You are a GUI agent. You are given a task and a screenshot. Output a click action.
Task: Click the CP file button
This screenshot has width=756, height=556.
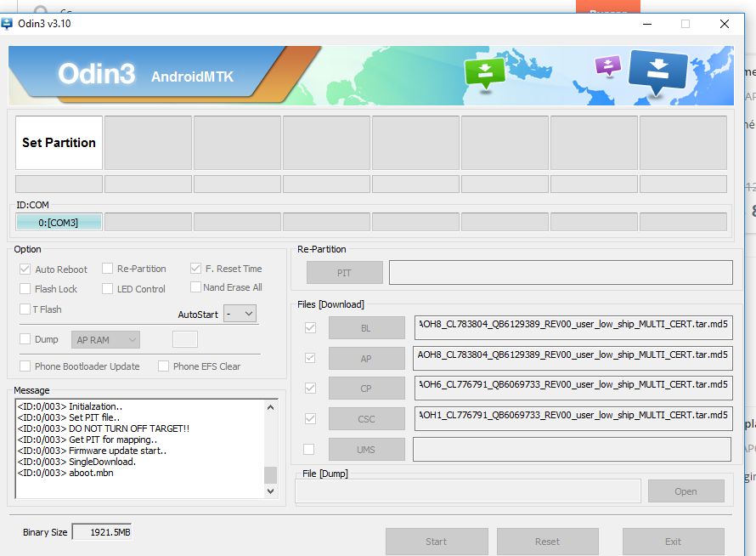pyautogui.click(x=366, y=389)
